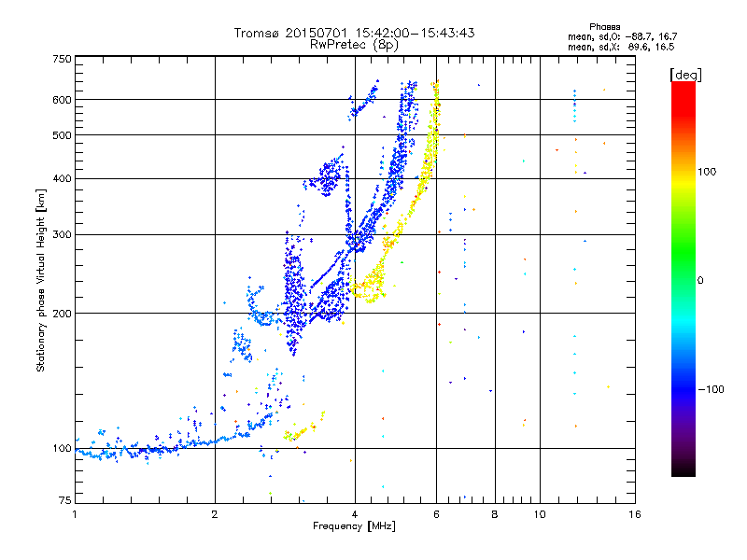Viewport: 747px width, 560px height.
Task: Click the 'Frequency [MHz]' axis title
Action: pos(354,526)
